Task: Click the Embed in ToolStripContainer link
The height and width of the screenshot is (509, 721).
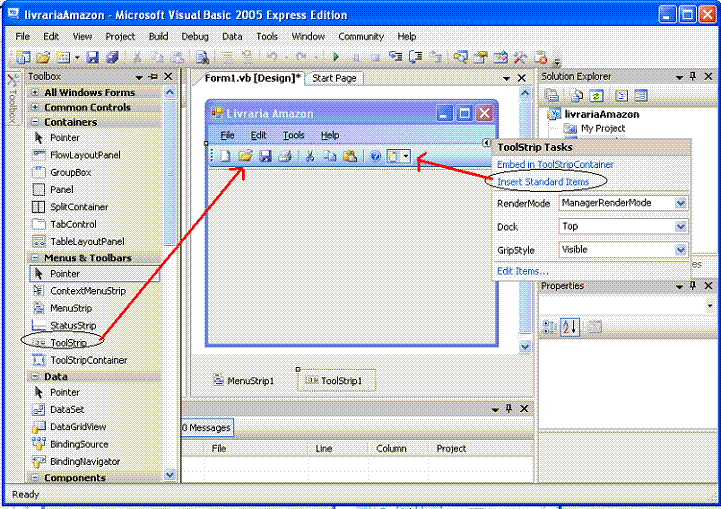Action: [555, 165]
